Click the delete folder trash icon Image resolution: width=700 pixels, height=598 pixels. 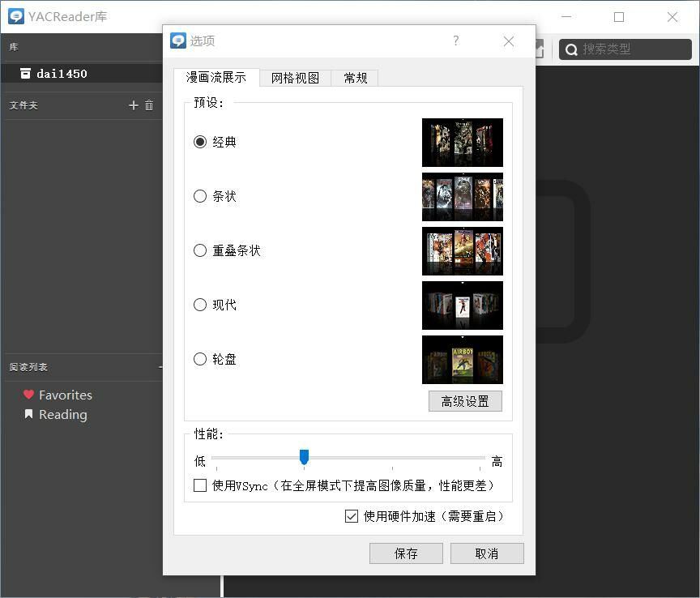point(149,105)
